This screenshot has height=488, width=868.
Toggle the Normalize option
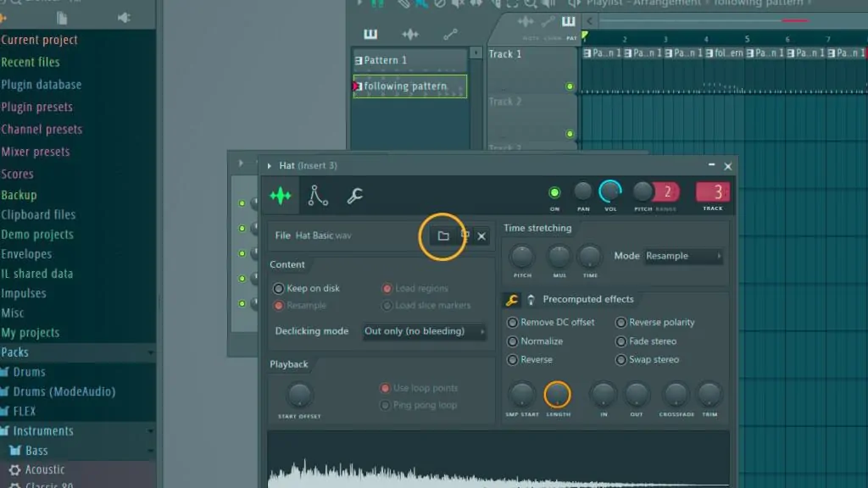pyautogui.click(x=536, y=341)
